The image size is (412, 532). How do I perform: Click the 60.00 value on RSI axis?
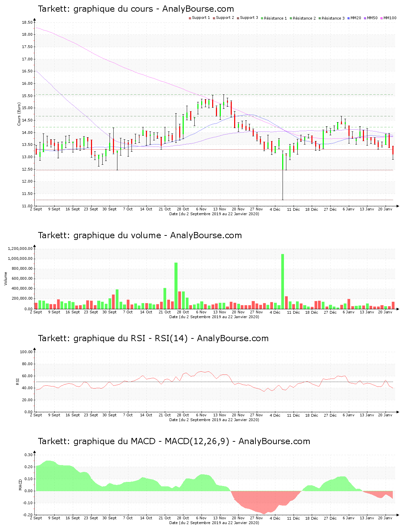[27, 376]
